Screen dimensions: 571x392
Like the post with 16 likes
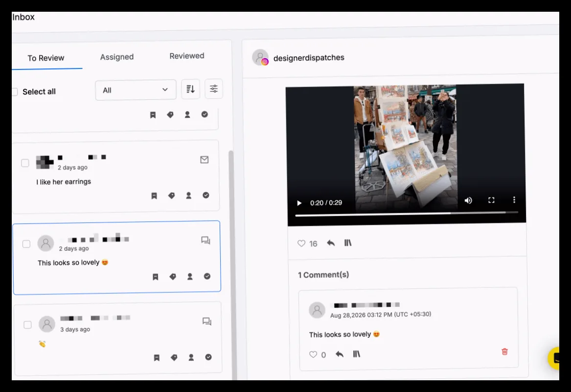coord(301,243)
